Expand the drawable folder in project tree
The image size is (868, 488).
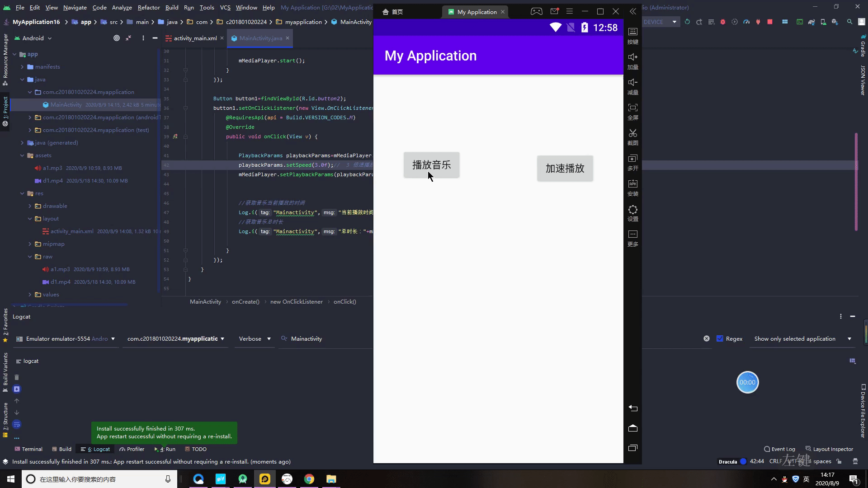[x=30, y=206]
